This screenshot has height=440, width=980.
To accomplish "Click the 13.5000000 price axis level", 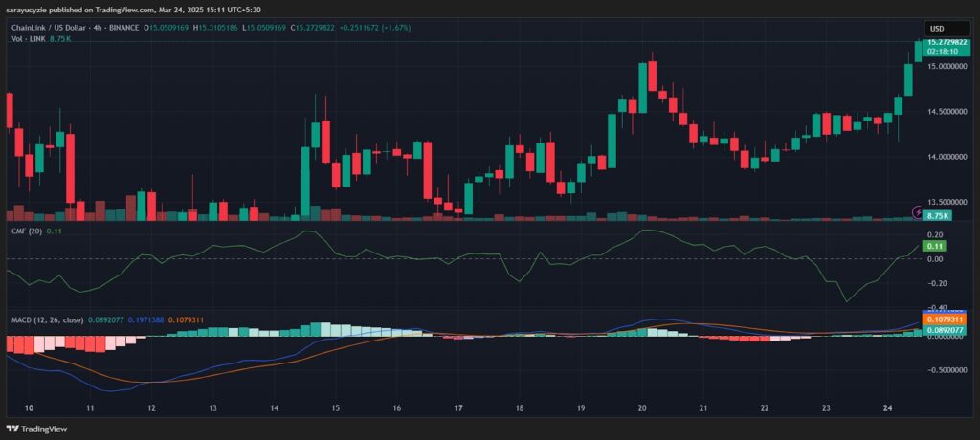I will click(x=947, y=203).
